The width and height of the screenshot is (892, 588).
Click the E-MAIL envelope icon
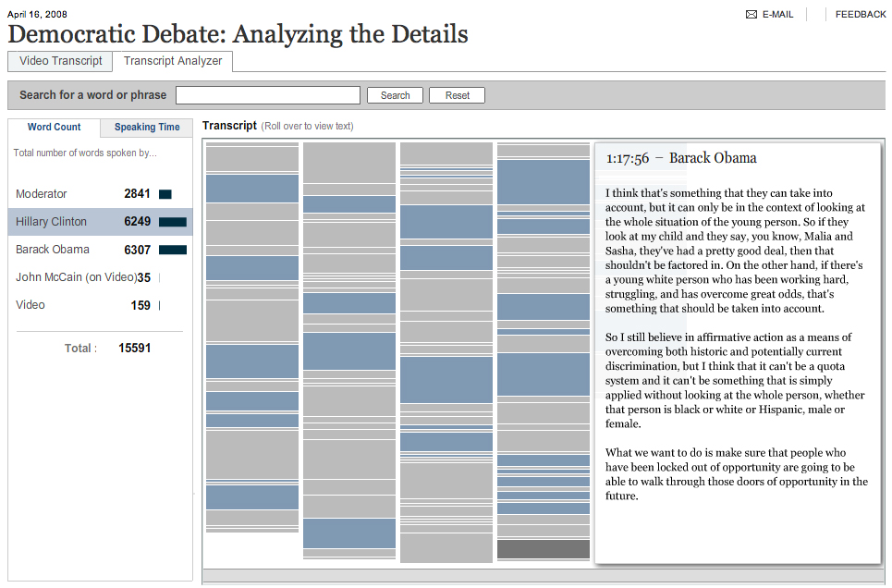[751, 14]
